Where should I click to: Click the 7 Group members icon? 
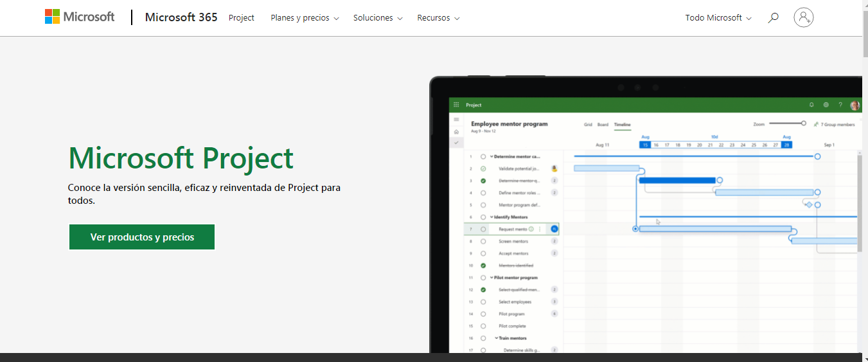[x=816, y=124]
